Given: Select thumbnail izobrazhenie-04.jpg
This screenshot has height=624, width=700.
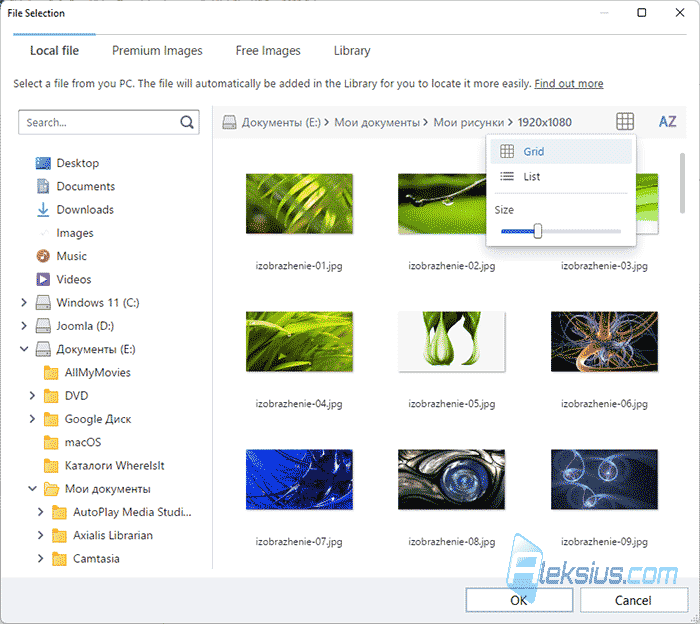Looking at the screenshot, I should click(x=299, y=342).
